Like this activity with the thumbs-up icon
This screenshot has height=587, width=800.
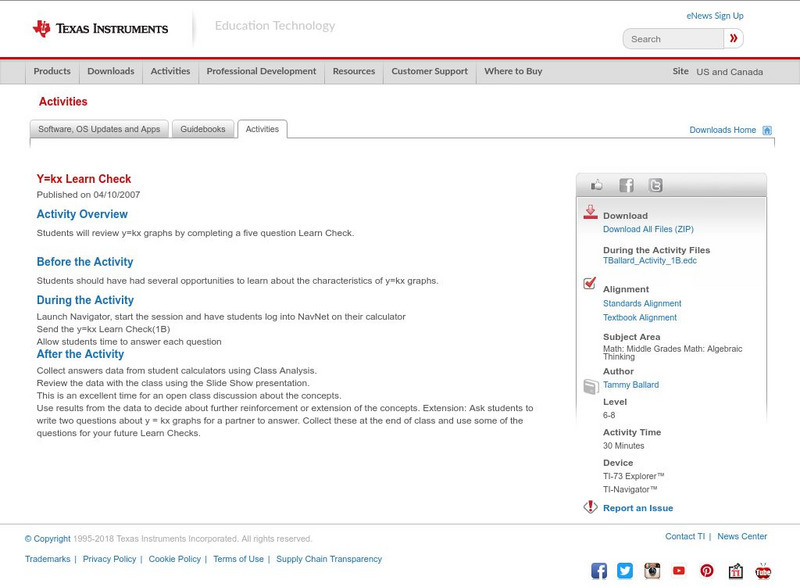click(x=596, y=185)
